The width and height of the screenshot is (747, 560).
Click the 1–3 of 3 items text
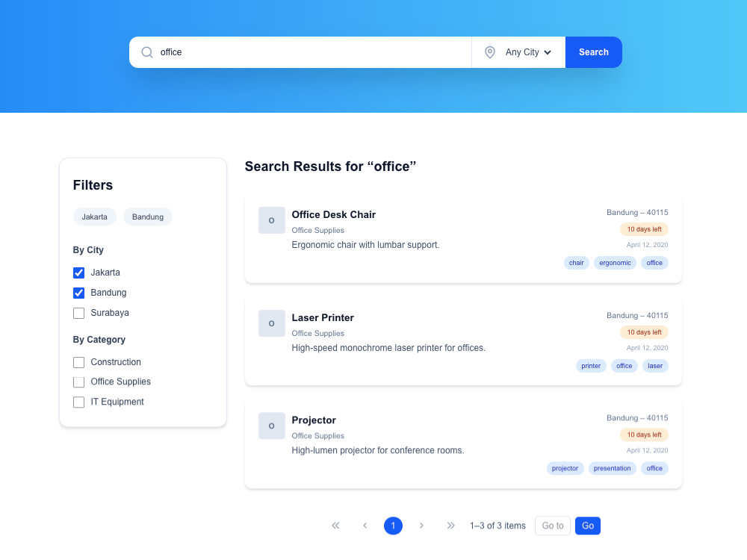tap(498, 526)
